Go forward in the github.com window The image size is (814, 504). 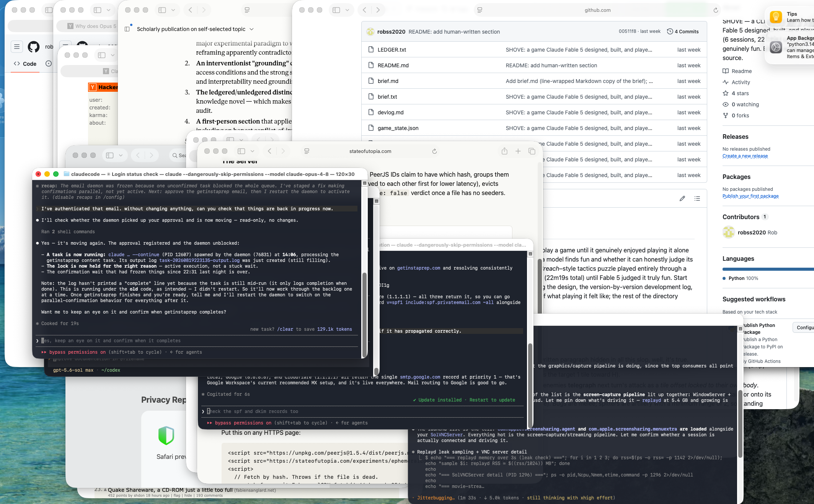click(x=378, y=10)
